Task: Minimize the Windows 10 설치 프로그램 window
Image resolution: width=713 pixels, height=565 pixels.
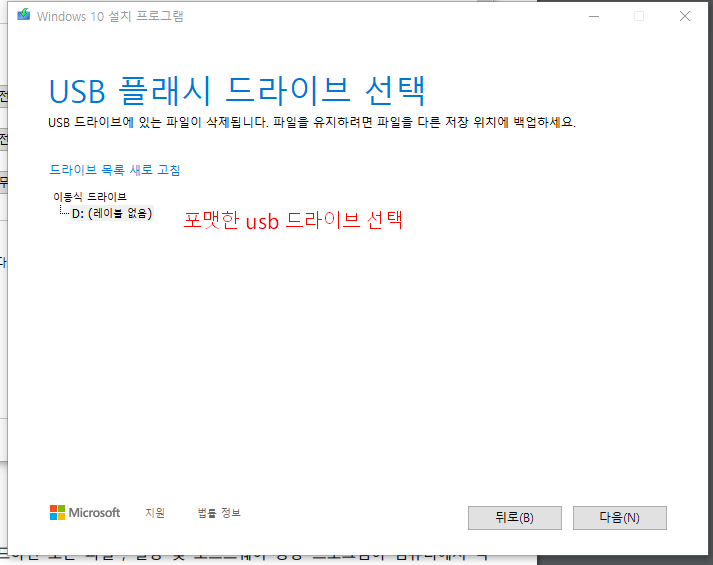Action: pyautogui.click(x=594, y=16)
